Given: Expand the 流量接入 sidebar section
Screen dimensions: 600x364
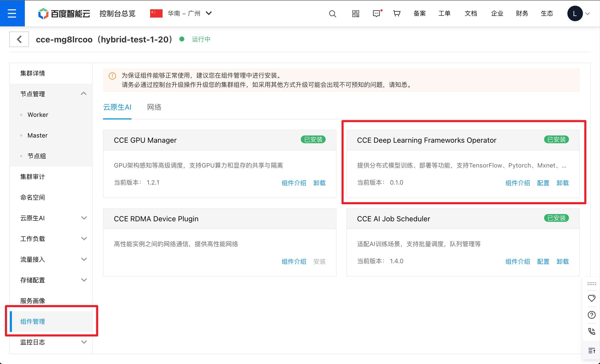Looking at the screenshot, I should pyautogui.click(x=84, y=259).
